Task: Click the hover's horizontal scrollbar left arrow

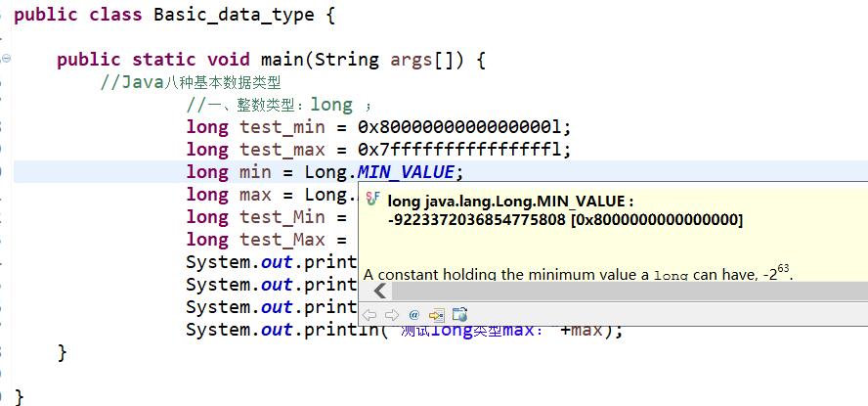Action: click(x=379, y=291)
